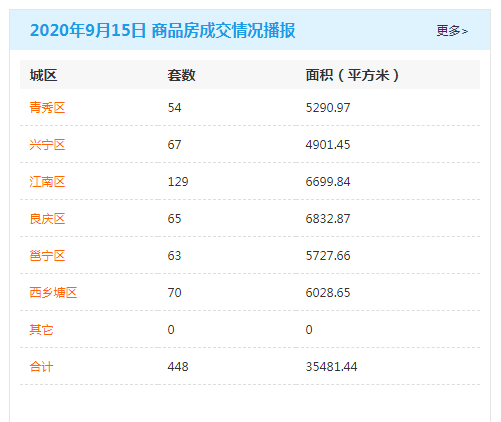Click the value 63 in 邕宁区 row
Screen dimensions: 501x422
[x=174, y=256]
